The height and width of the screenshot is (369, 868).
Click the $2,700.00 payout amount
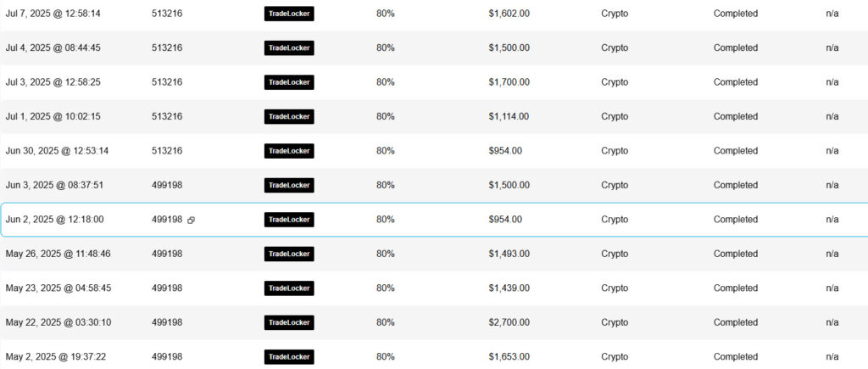coord(509,322)
